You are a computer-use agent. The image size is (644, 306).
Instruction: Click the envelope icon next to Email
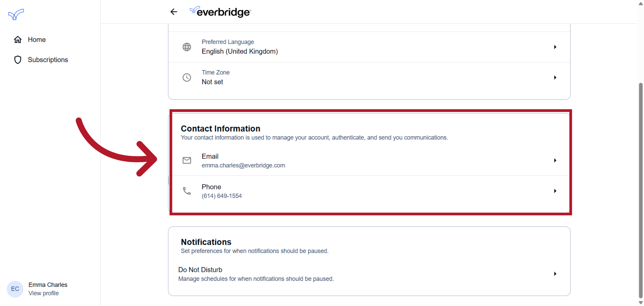[187, 161]
